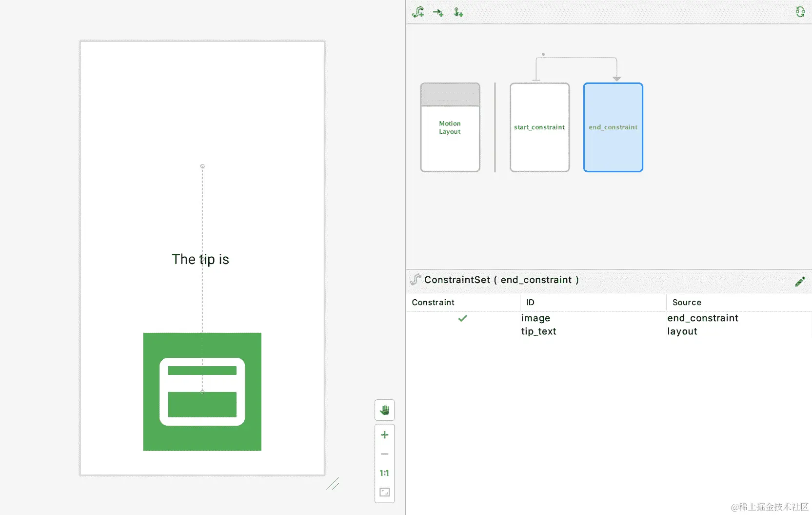
Task: Click the green checkmark for image constraint
Action: [x=463, y=318]
